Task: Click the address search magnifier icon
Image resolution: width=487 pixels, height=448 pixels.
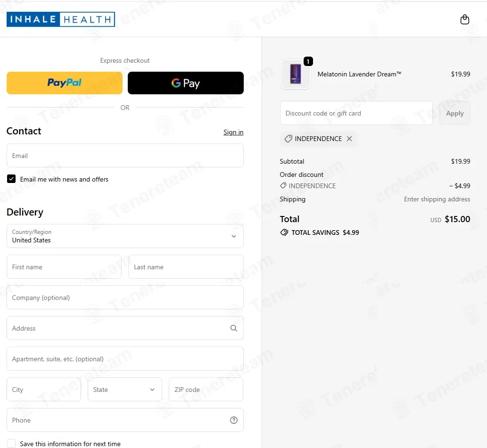Action: 233,328
